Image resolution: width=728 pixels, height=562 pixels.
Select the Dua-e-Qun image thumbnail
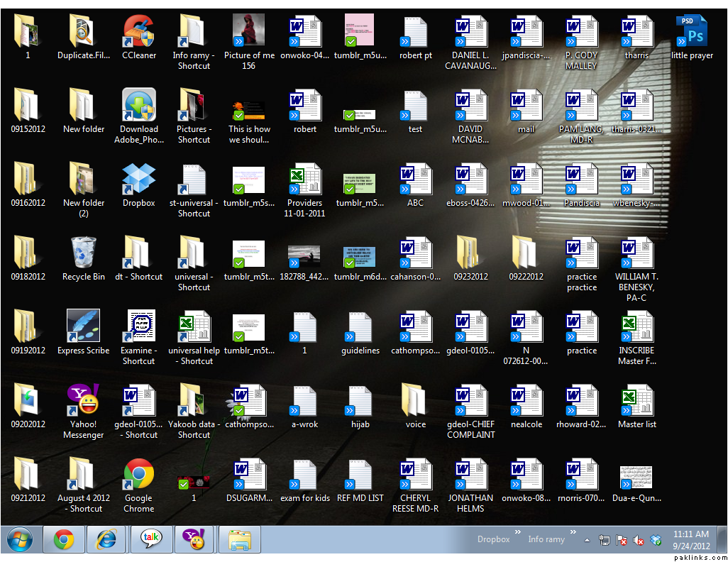pyautogui.click(x=636, y=476)
